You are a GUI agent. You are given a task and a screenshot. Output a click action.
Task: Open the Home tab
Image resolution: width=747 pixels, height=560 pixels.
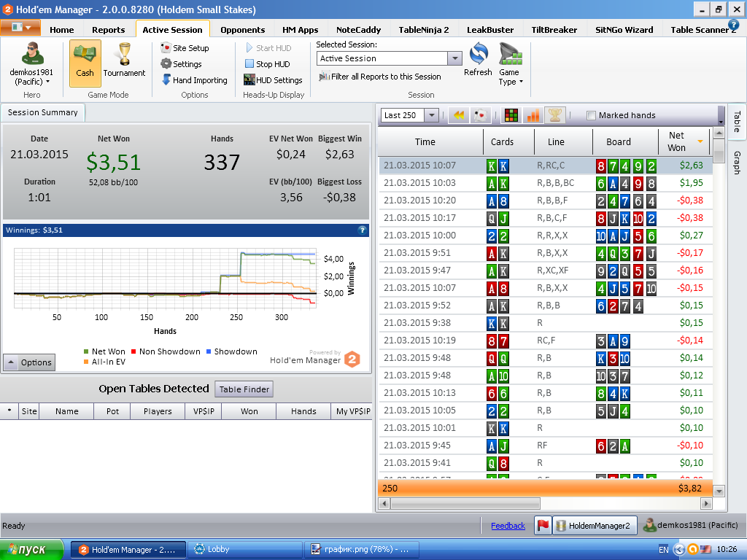click(61, 29)
